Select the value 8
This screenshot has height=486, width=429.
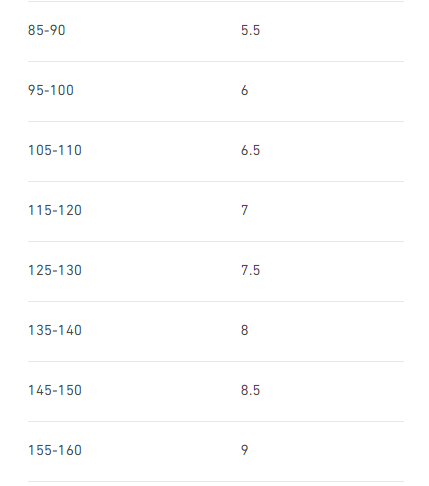(x=245, y=330)
